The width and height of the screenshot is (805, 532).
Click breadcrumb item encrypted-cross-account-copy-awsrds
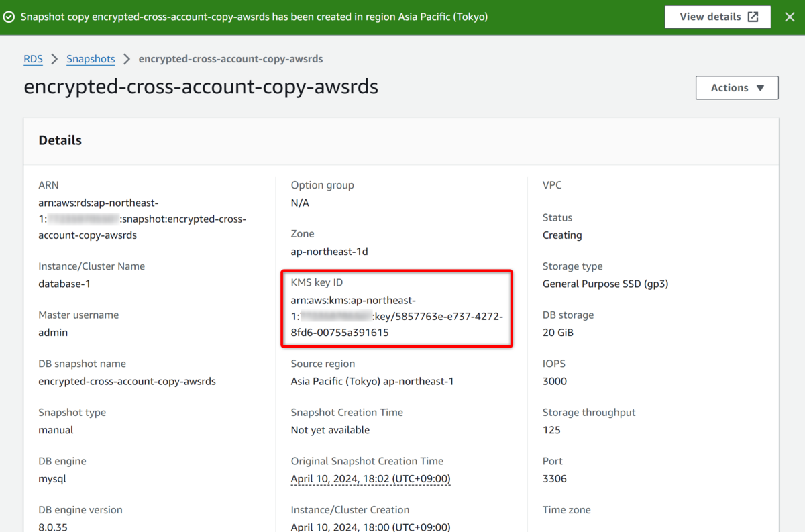[x=231, y=59]
